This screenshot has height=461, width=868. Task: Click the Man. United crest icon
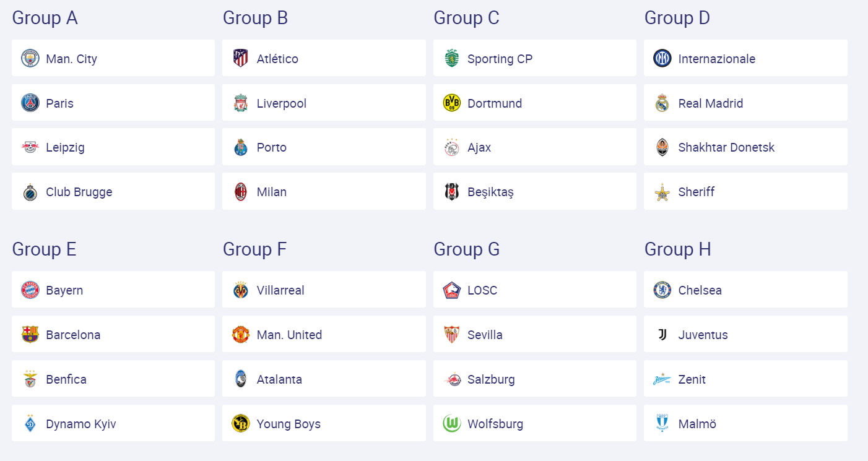[x=241, y=335]
